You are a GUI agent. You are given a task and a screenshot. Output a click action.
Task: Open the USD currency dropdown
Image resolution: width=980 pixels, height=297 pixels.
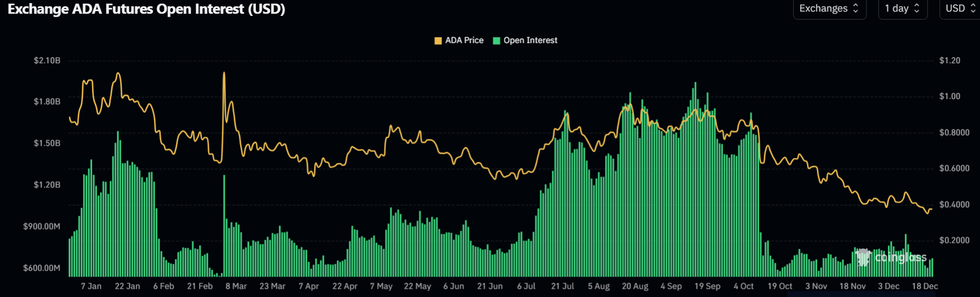[959, 8]
